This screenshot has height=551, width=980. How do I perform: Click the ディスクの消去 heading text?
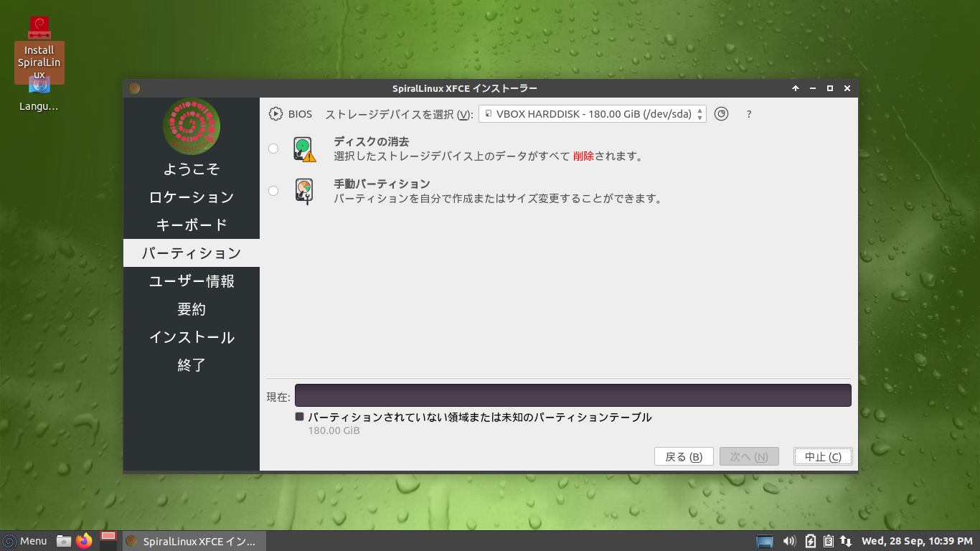(x=372, y=142)
